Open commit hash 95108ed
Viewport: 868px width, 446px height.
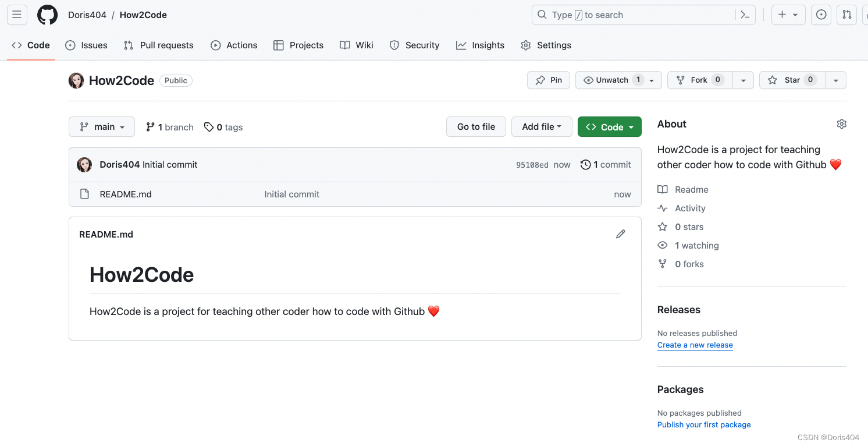click(x=532, y=165)
